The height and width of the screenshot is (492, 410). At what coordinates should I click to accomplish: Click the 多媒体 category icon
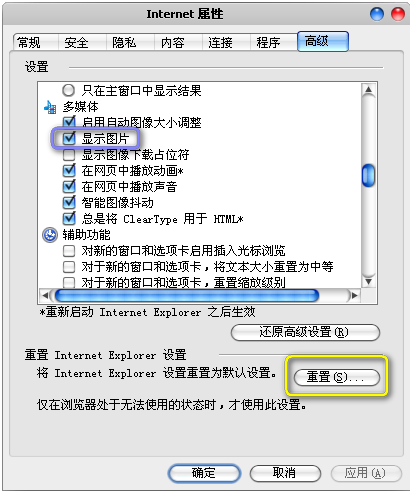point(50,107)
